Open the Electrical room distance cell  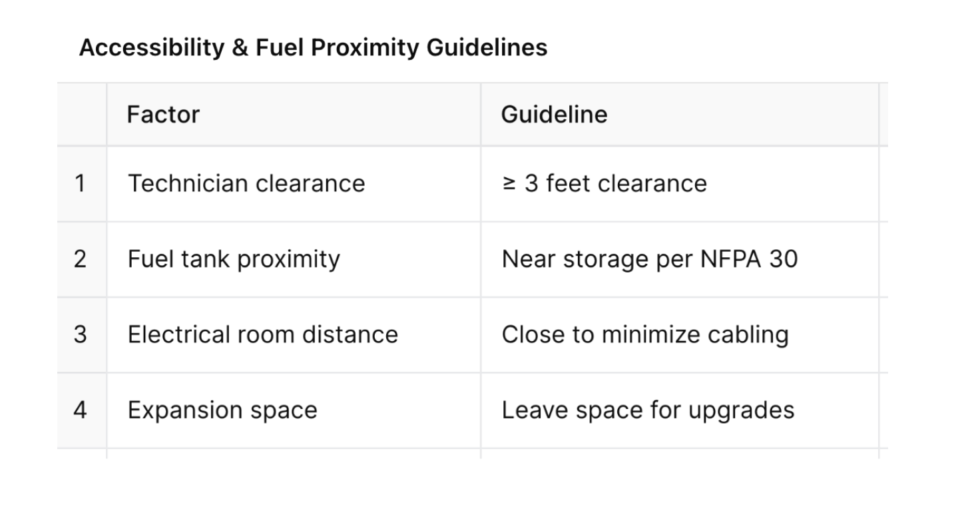[262, 334]
